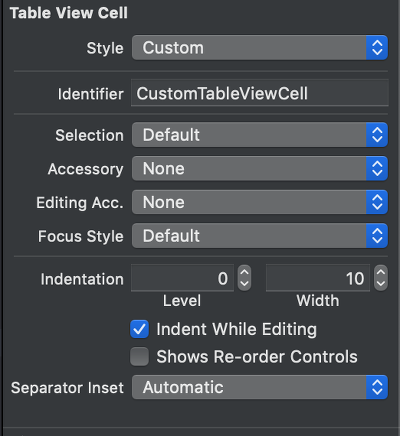
Task: Open the Selection dropdown set to Default
Action: tap(260, 135)
